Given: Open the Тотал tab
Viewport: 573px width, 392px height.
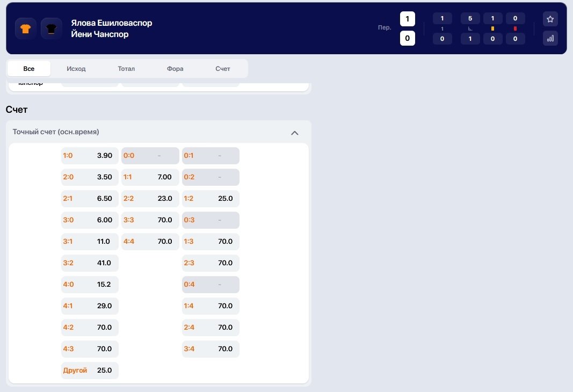Looking at the screenshot, I should point(126,69).
